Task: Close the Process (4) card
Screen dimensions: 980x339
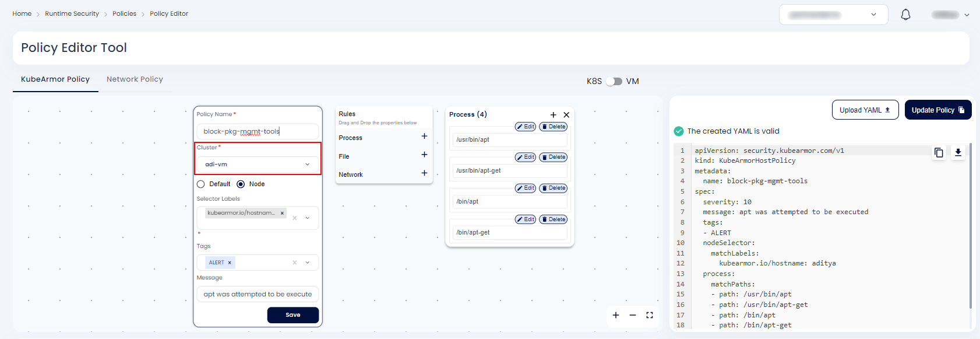Action: coord(566,115)
